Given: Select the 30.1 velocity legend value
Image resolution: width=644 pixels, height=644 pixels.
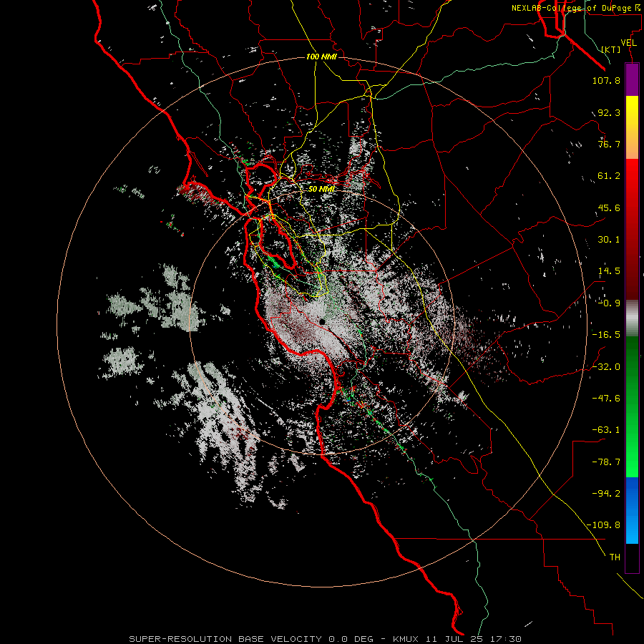Looking at the screenshot, I should pos(609,240).
